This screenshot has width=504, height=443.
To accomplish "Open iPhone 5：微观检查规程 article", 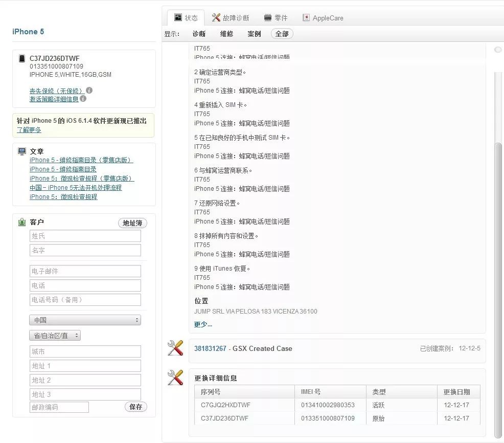I will [63, 196].
